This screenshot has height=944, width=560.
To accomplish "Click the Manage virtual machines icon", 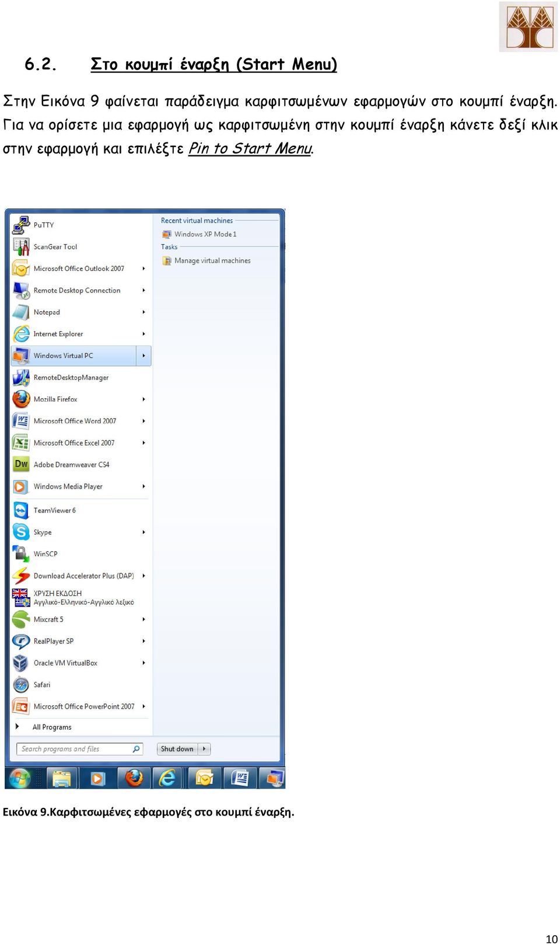I will [x=167, y=261].
